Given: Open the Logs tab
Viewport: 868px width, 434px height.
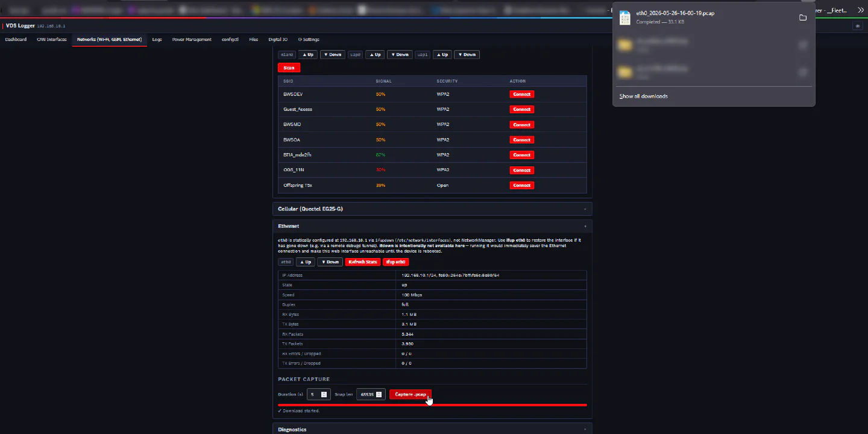Looking at the screenshot, I should click(157, 39).
